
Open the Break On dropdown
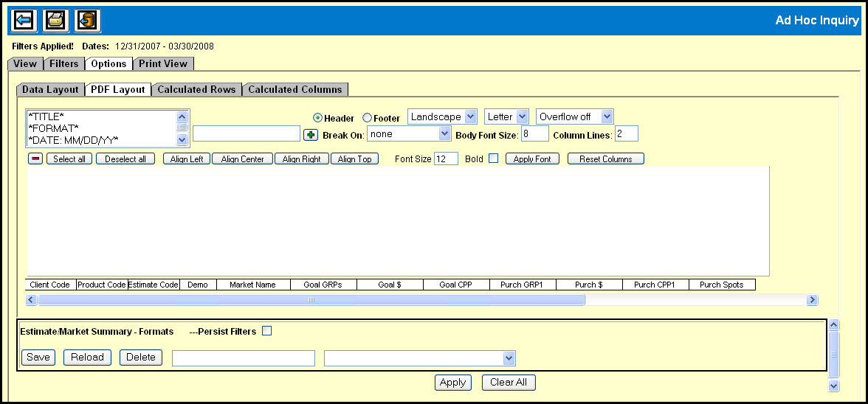click(x=409, y=133)
